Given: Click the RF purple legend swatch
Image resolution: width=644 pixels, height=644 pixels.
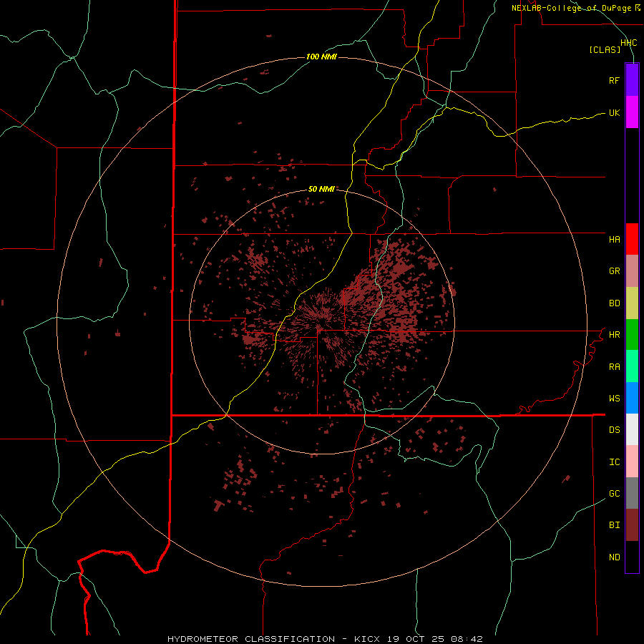Looking at the screenshot, I should tap(632, 80).
